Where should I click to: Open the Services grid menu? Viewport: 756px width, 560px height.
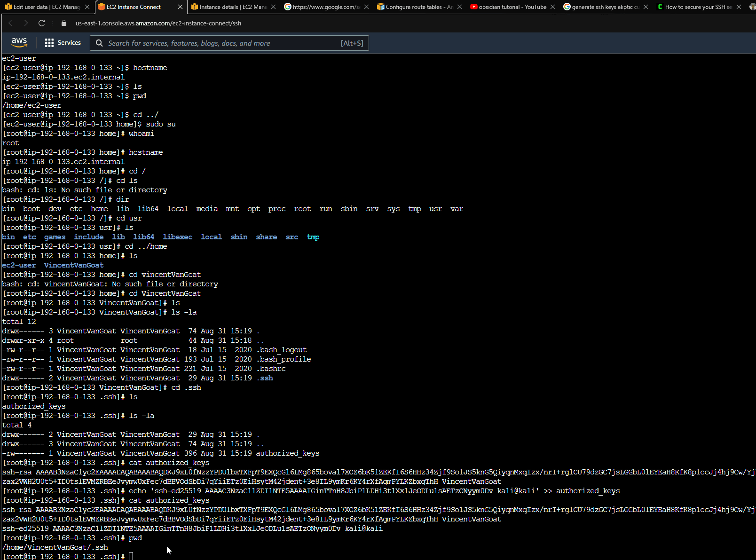(x=63, y=43)
